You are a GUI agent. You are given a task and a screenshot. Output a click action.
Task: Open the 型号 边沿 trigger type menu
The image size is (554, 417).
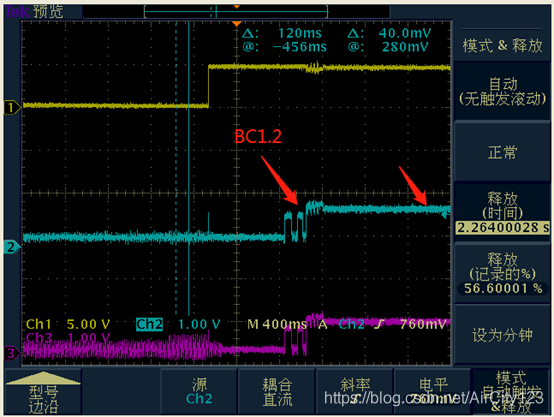pos(43,392)
